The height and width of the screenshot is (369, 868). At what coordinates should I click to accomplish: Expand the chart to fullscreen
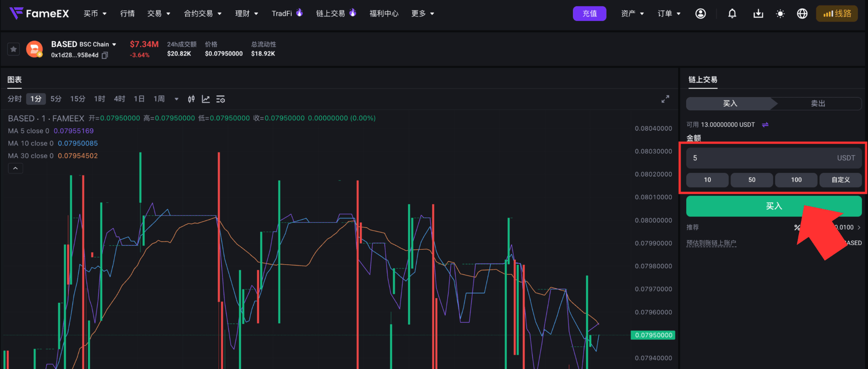665,99
